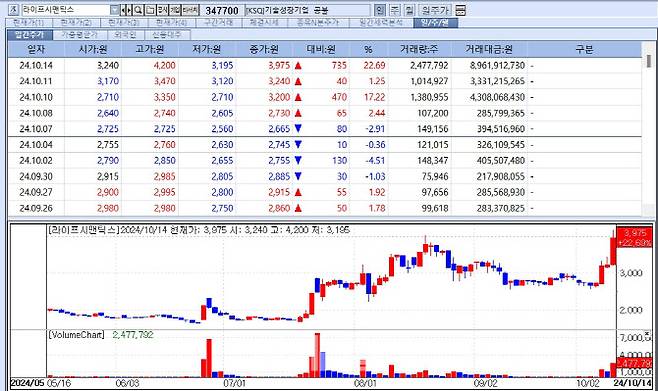Viewport: 658px width, 391px height.
Task: Select the 일 (daily) period button
Action: click(x=379, y=10)
